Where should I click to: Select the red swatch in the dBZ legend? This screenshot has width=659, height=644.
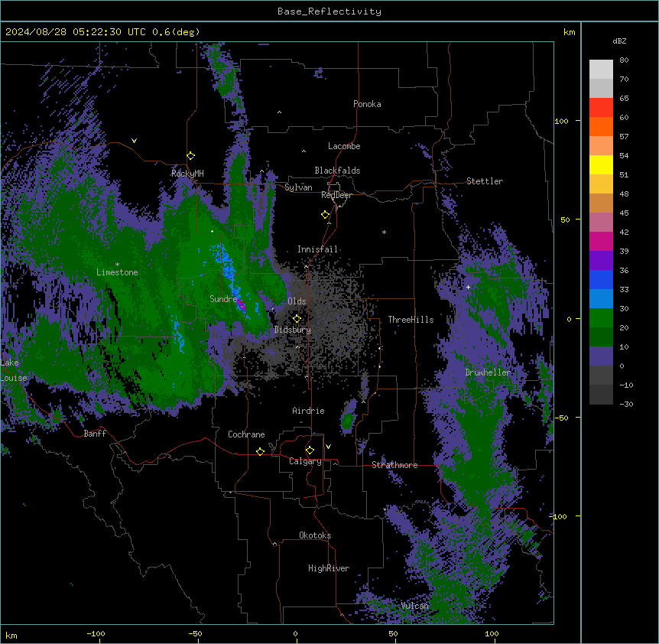(x=601, y=107)
